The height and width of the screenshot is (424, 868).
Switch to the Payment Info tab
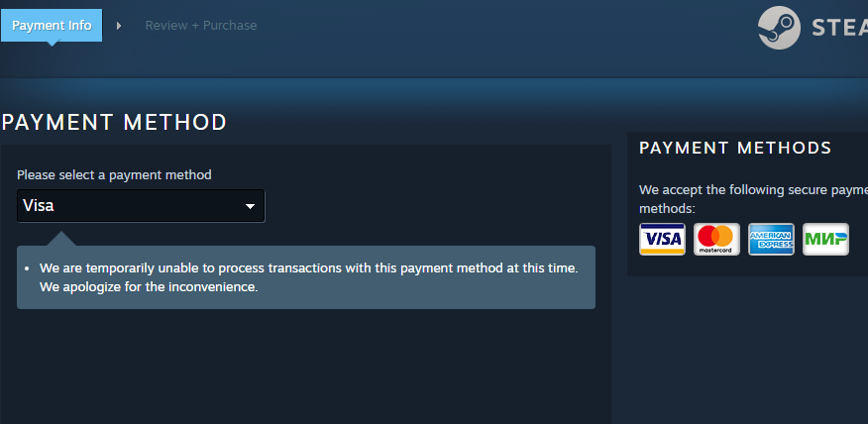click(x=52, y=25)
